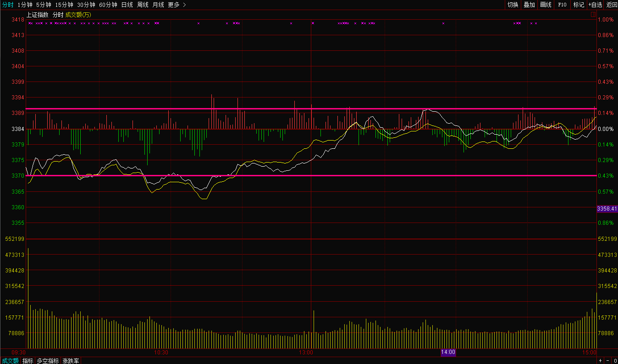The width and height of the screenshot is (618, 364).
Task: Switch to the 分时 intraday view tab
Action: pos(8,5)
